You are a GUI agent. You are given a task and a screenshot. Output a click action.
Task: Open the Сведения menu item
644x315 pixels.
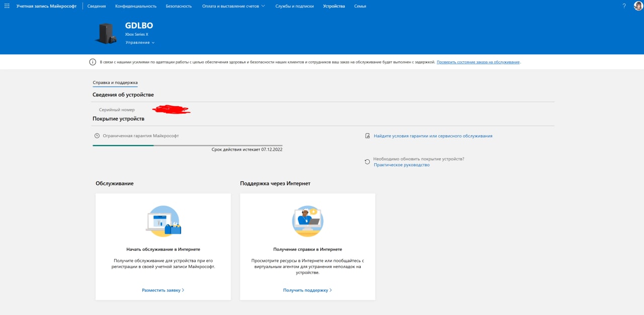pos(97,6)
